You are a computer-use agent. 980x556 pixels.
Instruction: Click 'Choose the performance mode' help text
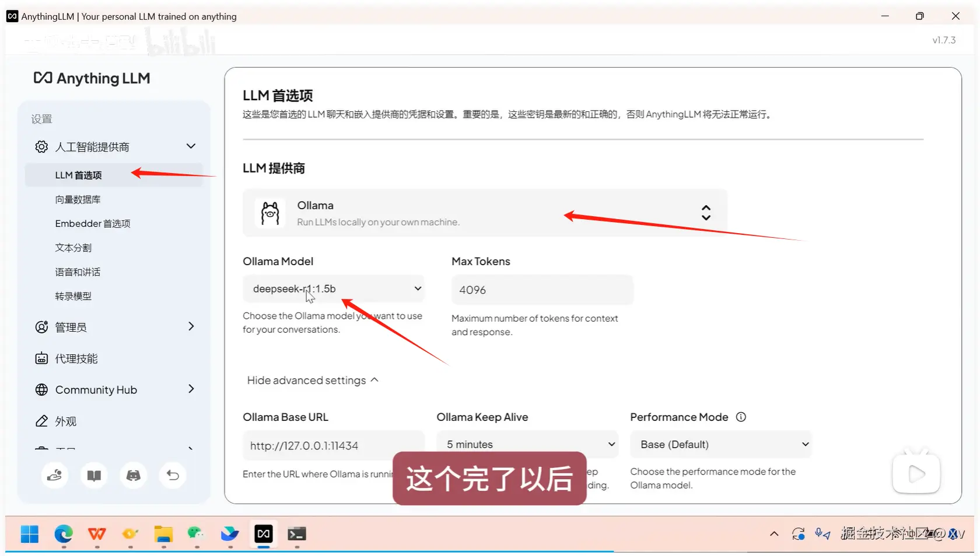pyautogui.click(x=713, y=478)
